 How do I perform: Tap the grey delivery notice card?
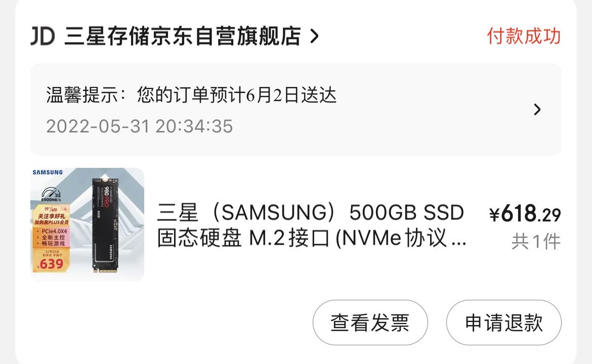click(x=296, y=109)
